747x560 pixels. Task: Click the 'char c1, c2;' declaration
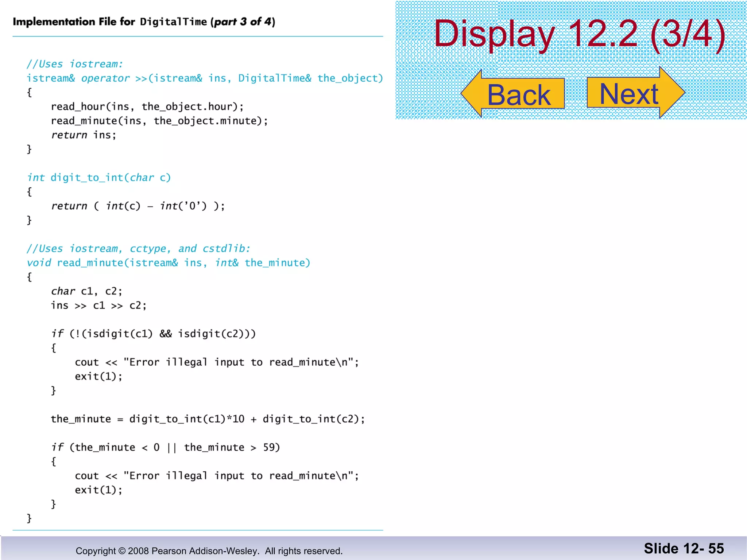(x=86, y=291)
